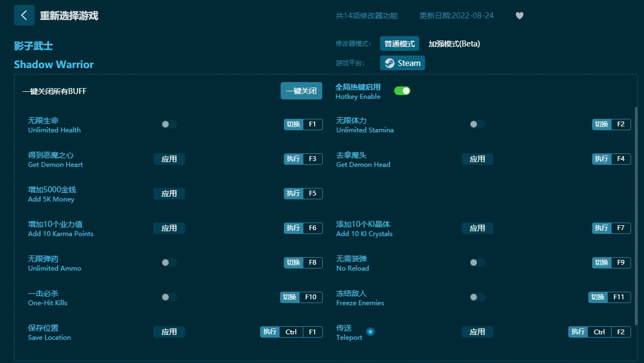Click F10 hotkey for One-Hit Kills
This screenshot has height=363, width=644.
(x=311, y=297)
